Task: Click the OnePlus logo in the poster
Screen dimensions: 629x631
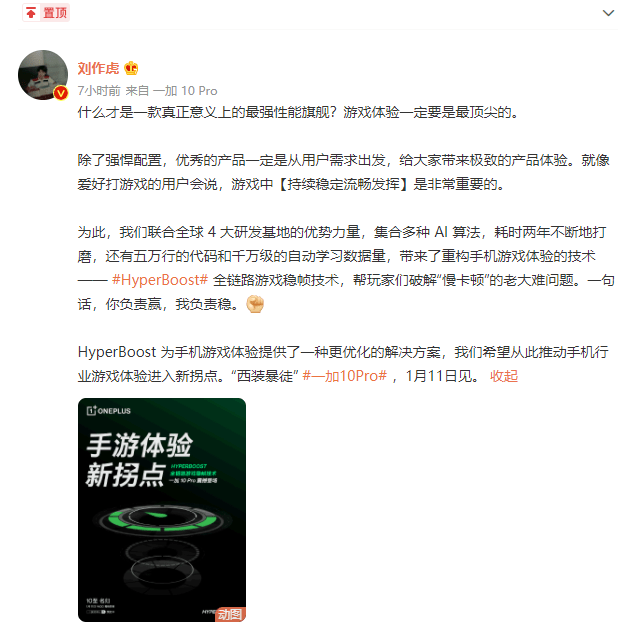Action: (109, 411)
